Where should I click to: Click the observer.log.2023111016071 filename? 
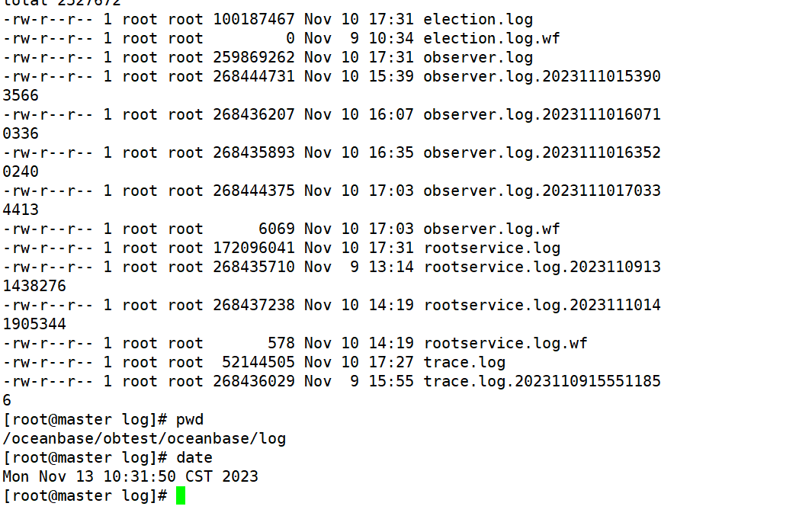pos(541,114)
